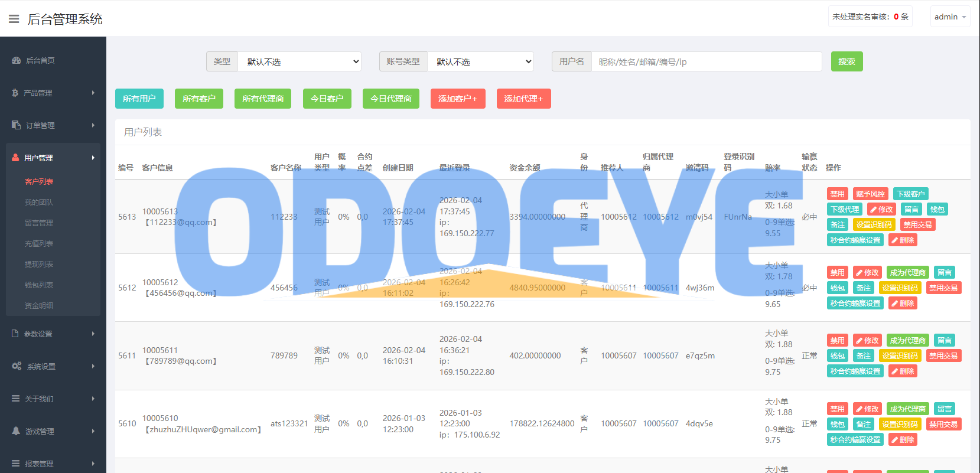Open 提现列表 in the sidebar submenu

pos(39,264)
